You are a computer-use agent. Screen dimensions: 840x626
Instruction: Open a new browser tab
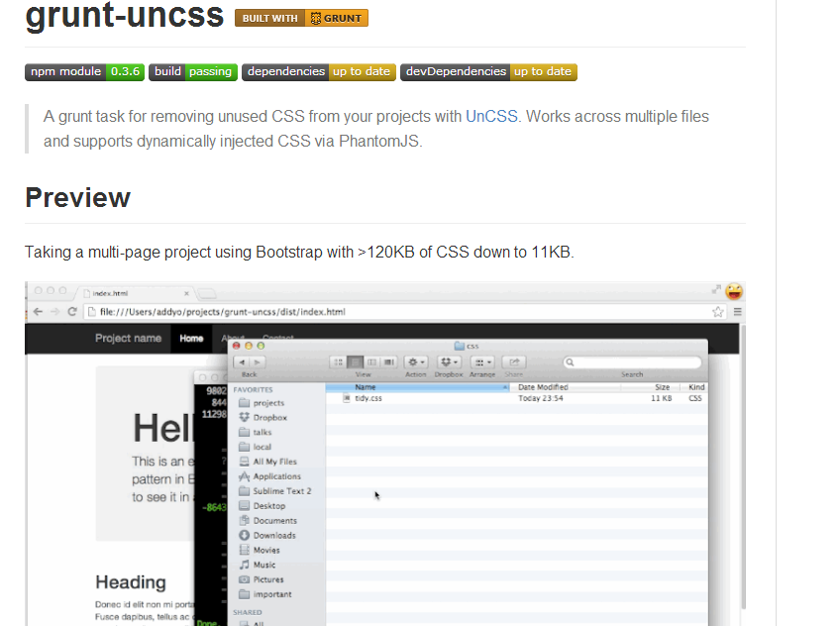207,293
